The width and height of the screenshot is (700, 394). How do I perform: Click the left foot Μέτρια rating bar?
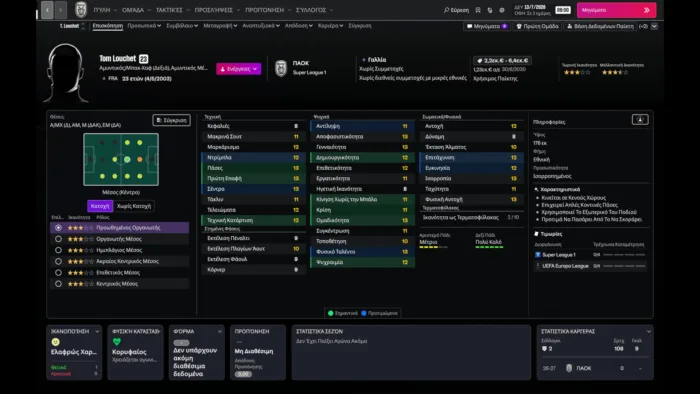tap(433, 247)
